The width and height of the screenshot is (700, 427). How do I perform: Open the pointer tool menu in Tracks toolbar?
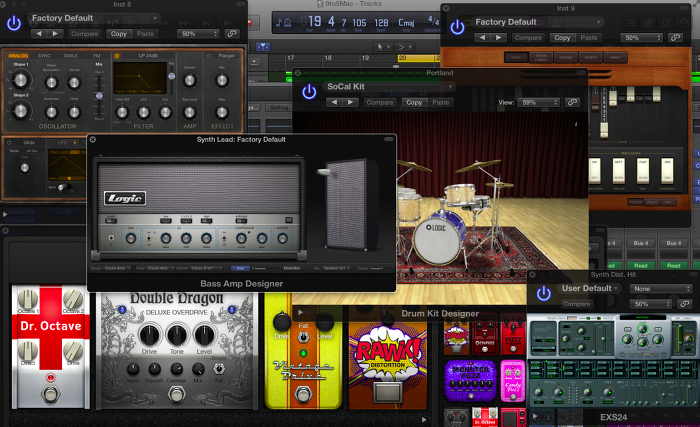pyautogui.click(x=383, y=46)
